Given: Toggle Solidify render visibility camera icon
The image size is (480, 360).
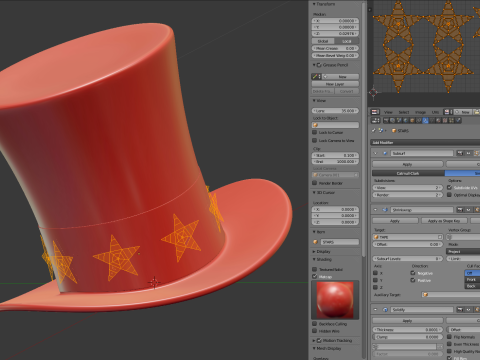Looking at the screenshot, I should [460, 310].
